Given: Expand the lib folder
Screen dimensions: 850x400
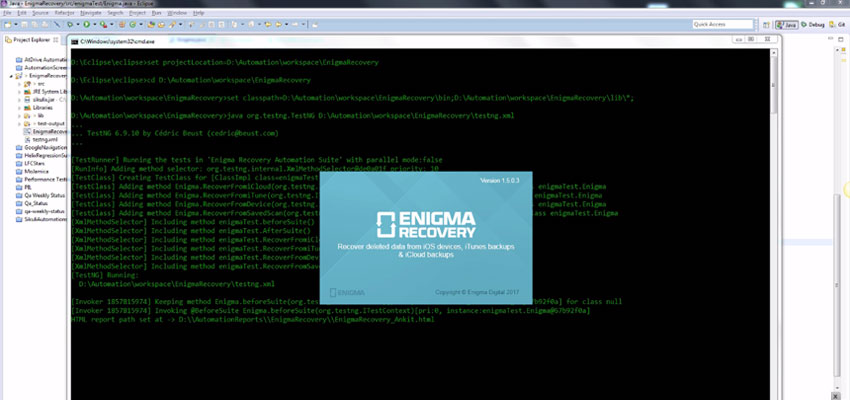Looking at the screenshot, I should click(20, 116).
